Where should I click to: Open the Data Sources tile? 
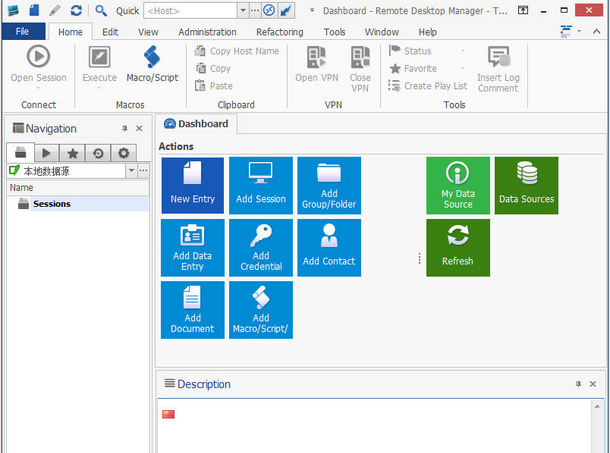(526, 185)
